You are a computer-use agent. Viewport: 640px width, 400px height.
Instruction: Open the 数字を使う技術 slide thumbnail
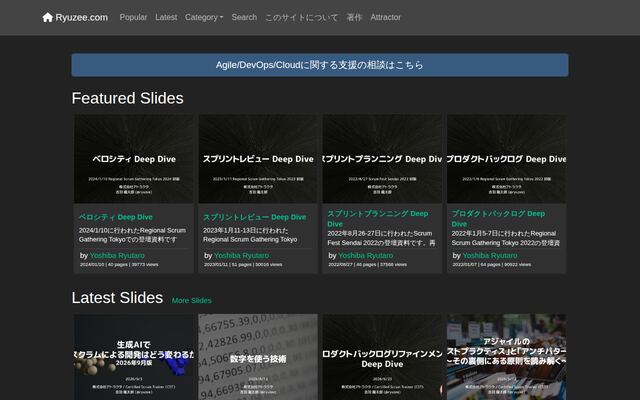[258, 357]
